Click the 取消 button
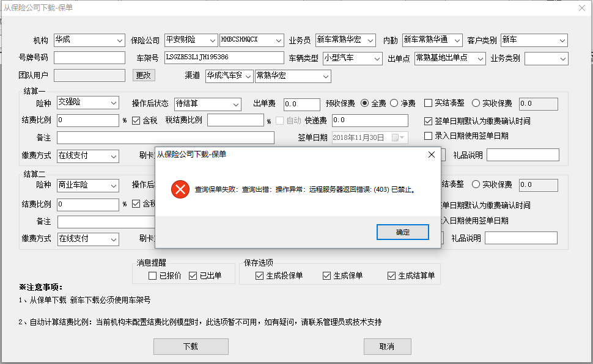The width and height of the screenshot is (593, 364). (387, 346)
